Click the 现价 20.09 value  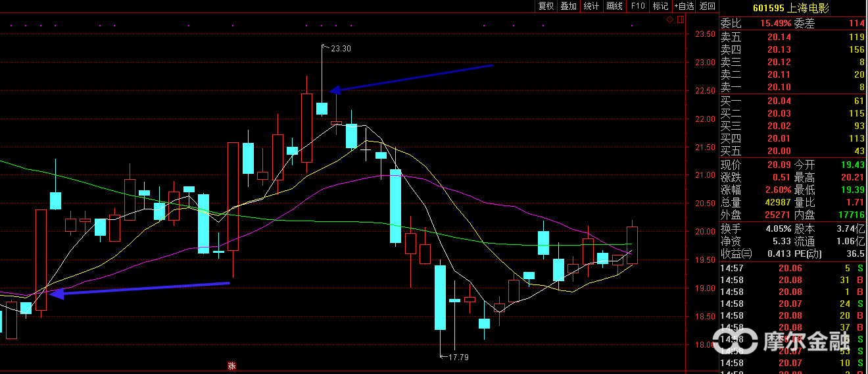click(x=779, y=165)
